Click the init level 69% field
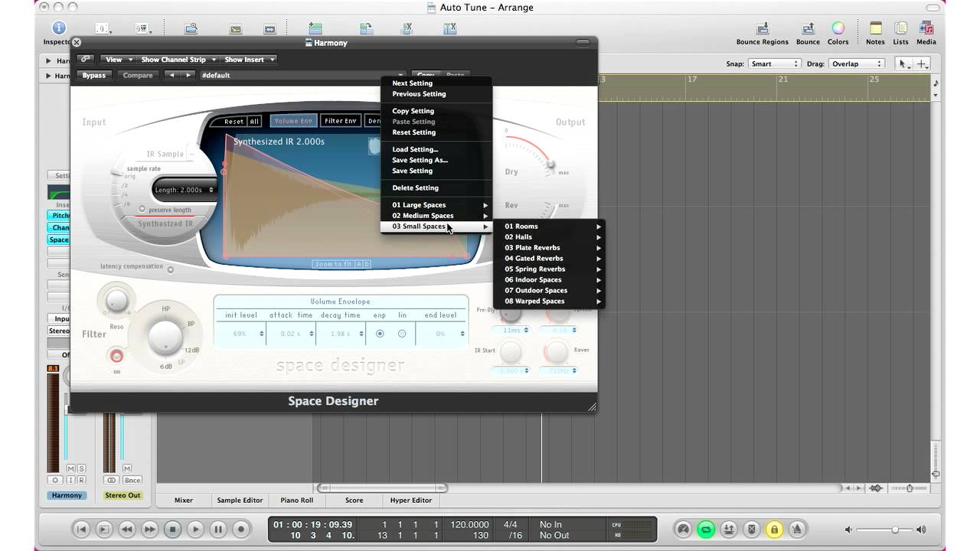980x551 pixels. coord(241,334)
